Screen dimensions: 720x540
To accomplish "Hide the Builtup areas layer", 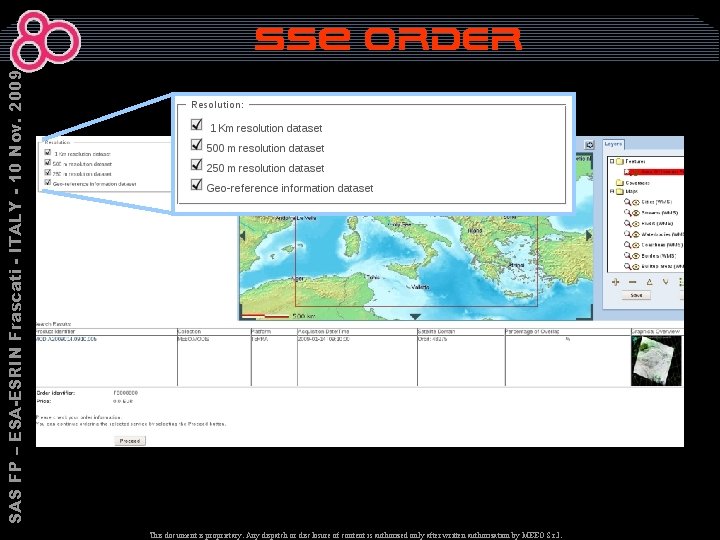I will tap(636, 267).
